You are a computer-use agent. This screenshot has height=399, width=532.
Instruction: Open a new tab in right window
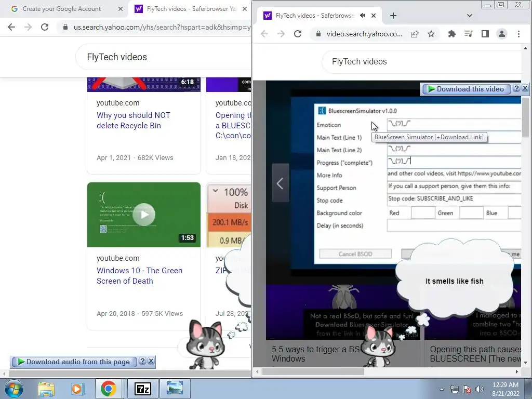tap(393, 16)
